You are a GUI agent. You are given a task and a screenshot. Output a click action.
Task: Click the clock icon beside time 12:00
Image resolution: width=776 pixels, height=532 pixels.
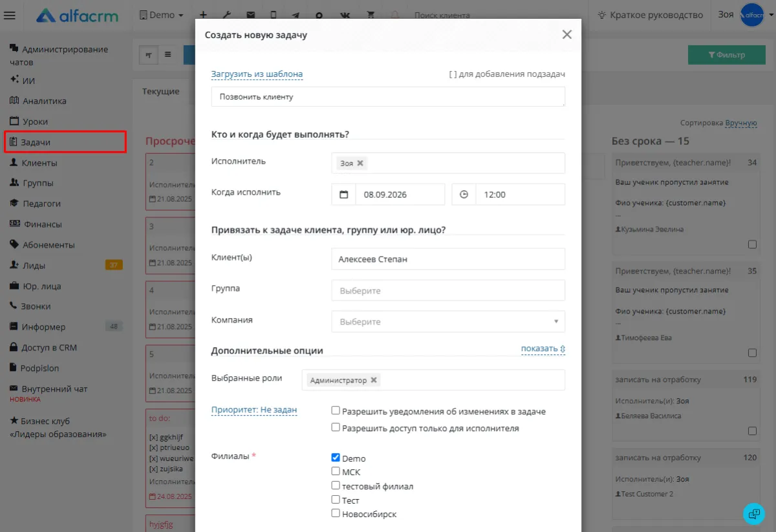click(464, 195)
